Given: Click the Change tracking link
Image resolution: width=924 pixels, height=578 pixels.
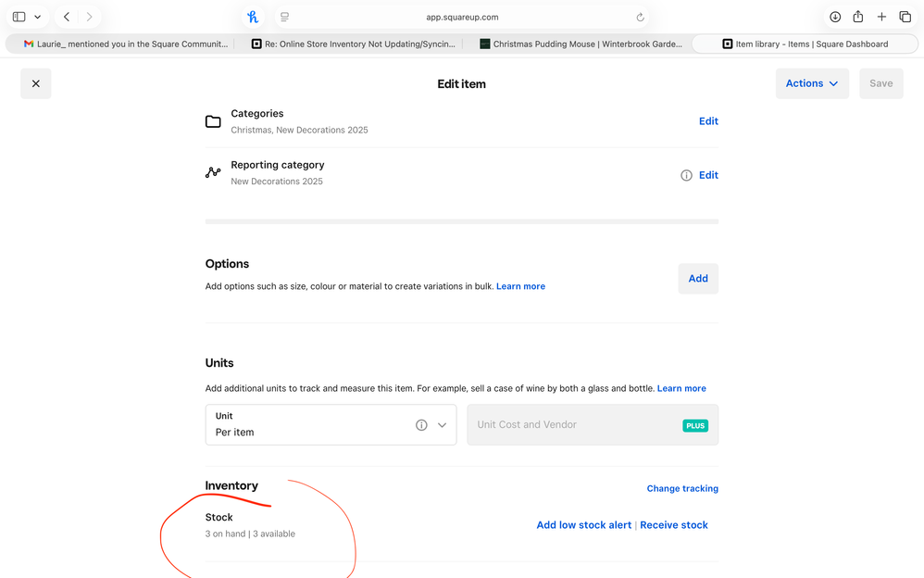Looking at the screenshot, I should [682, 488].
